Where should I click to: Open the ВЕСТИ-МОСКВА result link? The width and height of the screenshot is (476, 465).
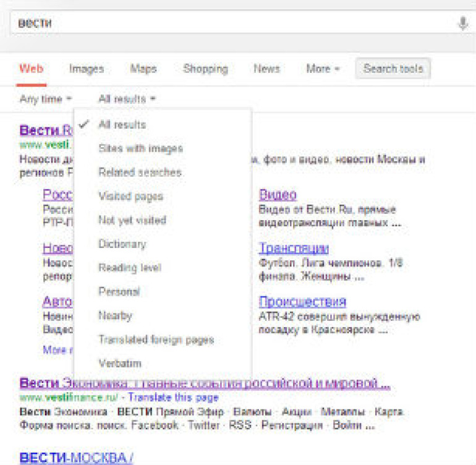[x=76, y=458]
